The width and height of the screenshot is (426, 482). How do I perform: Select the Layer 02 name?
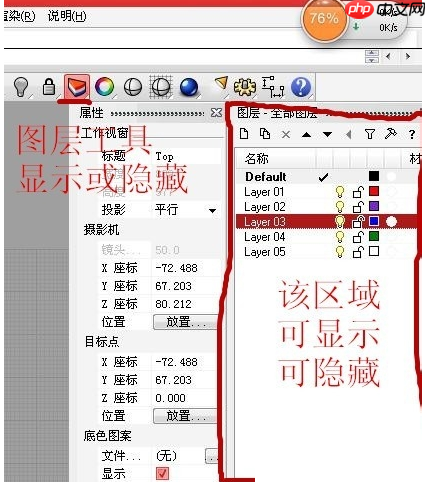[x=264, y=207]
